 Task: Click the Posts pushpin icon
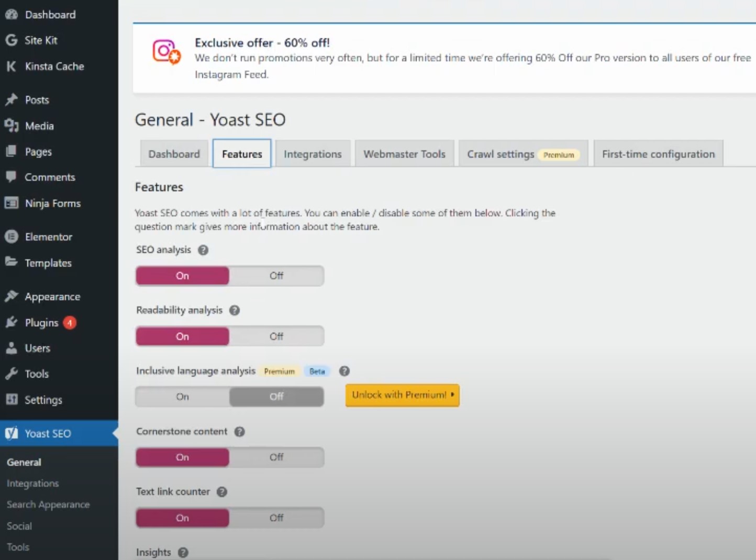coord(12,100)
